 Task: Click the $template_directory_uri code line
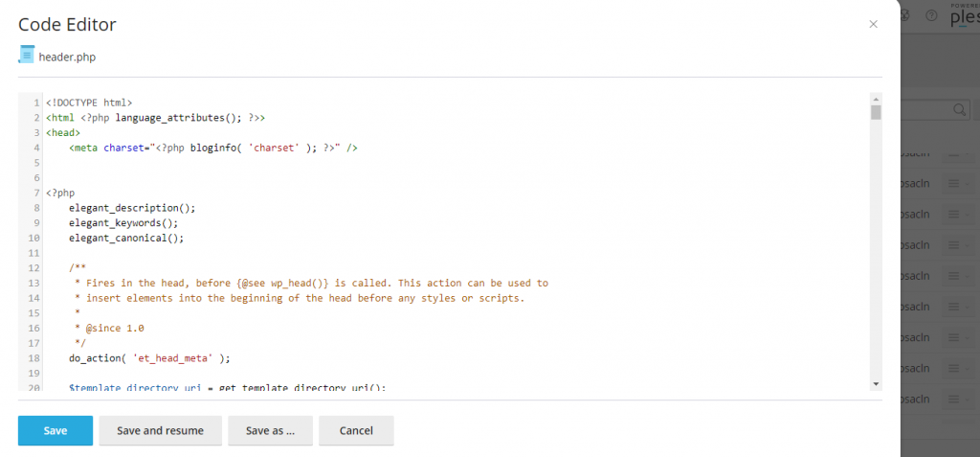pos(228,387)
